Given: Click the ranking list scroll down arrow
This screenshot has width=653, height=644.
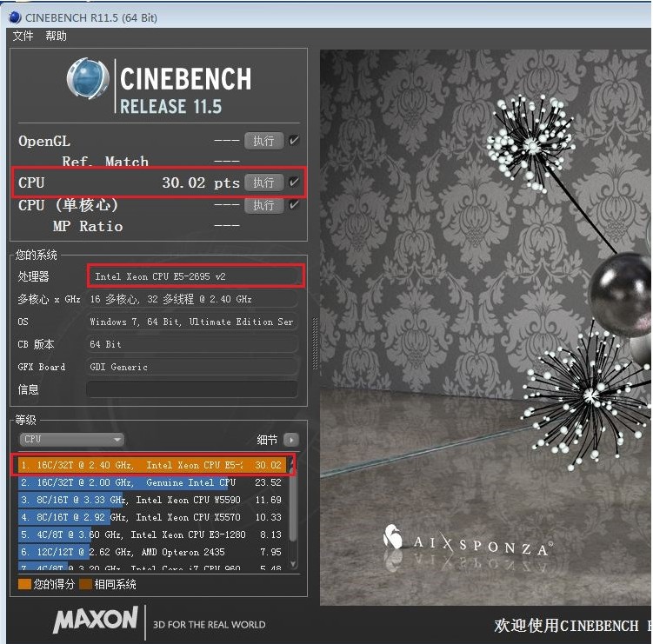Looking at the screenshot, I should click(293, 564).
